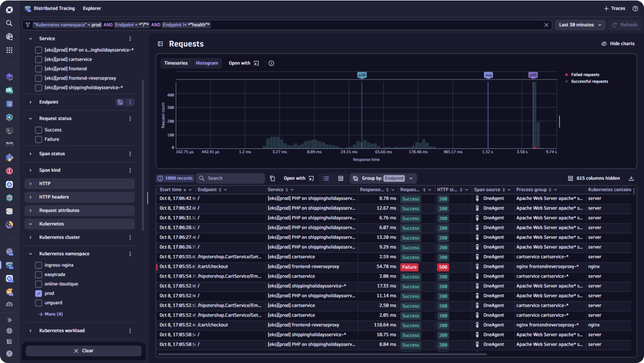This screenshot has height=363, width=644.
Task: Switch to the Timeseries chart tab
Action: (x=176, y=63)
